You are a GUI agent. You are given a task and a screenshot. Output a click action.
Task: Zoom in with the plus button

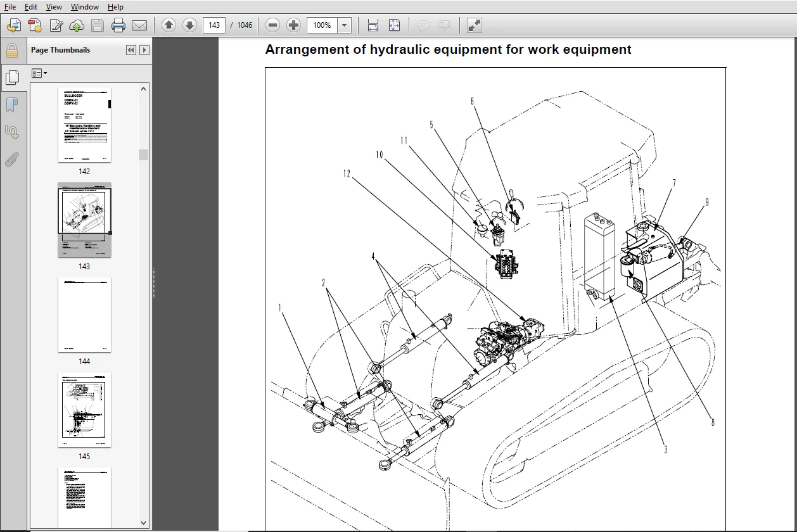click(x=294, y=25)
